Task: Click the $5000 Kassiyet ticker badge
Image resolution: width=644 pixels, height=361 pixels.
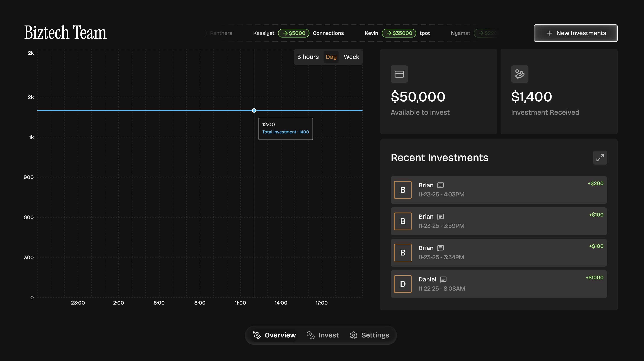Action: (x=293, y=33)
